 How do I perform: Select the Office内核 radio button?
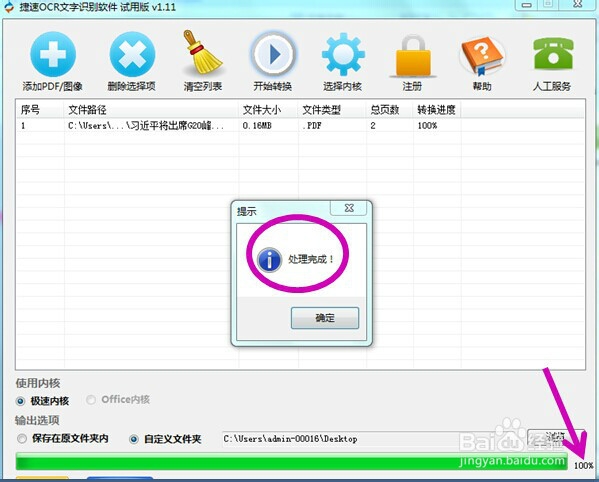click(91, 400)
